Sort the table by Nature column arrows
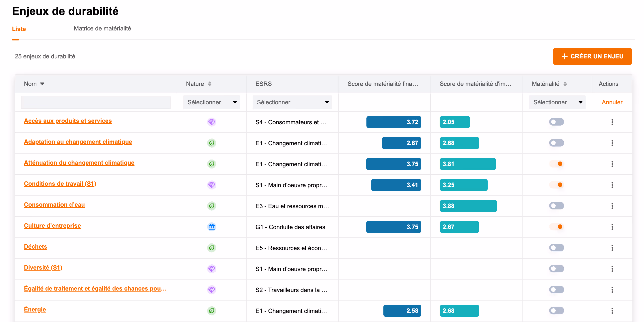 click(x=209, y=84)
